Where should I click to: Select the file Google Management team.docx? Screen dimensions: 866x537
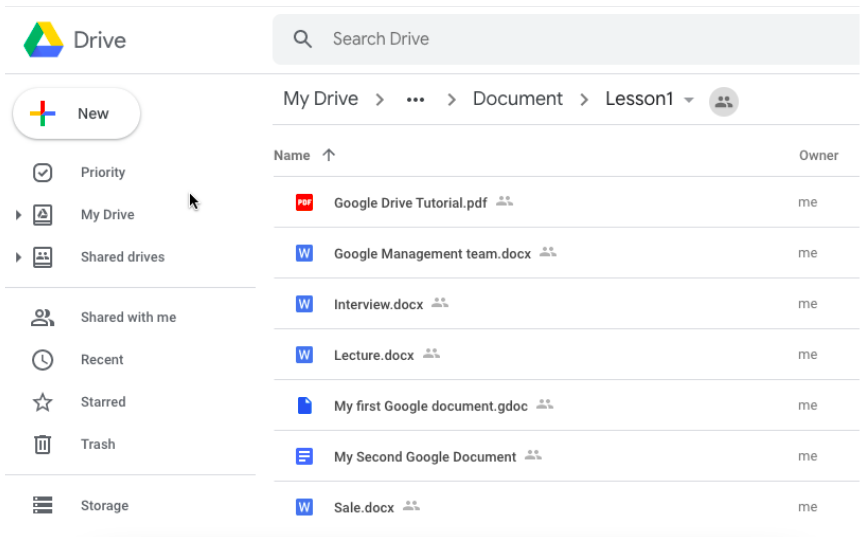432,254
